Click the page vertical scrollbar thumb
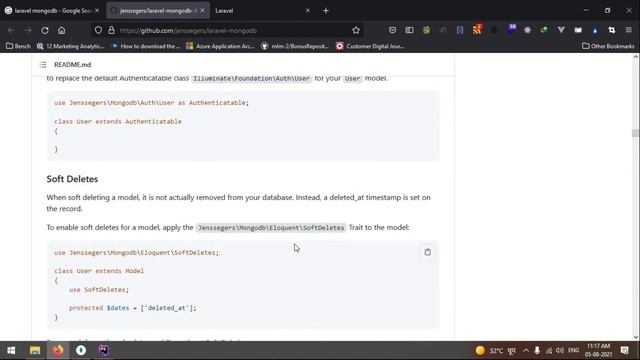Image resolution: width=640 pixels, height=360 pixels. click(635, 133)
